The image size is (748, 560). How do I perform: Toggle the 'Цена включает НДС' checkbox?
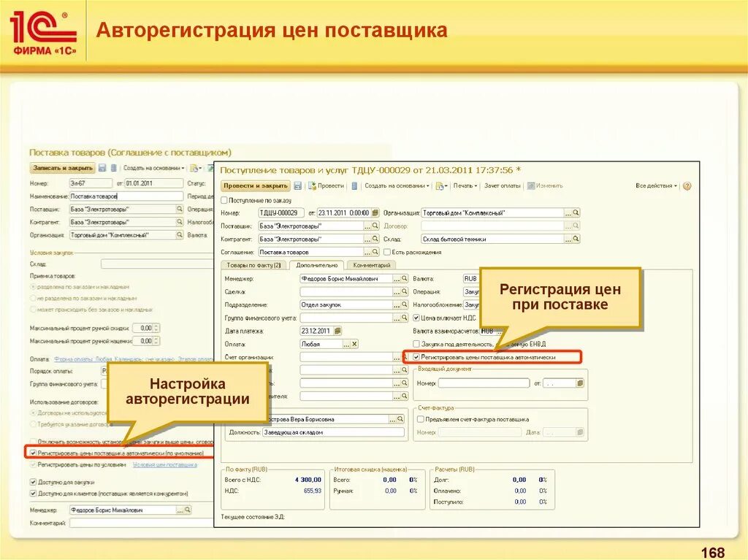coord(416,318)
